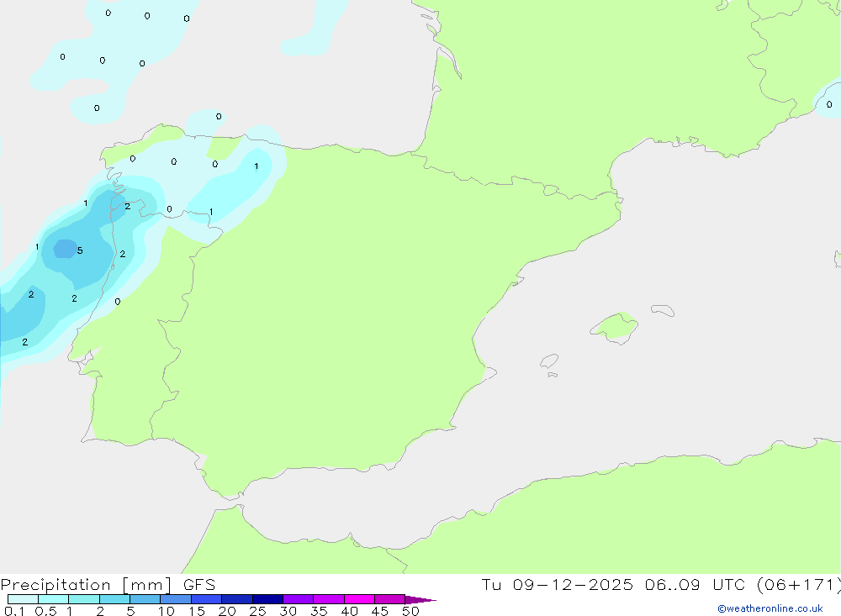This screenshot has height=616, width=841.
Task: Pick the 10–15 mm legend color swatch
Action: point(176,599)
